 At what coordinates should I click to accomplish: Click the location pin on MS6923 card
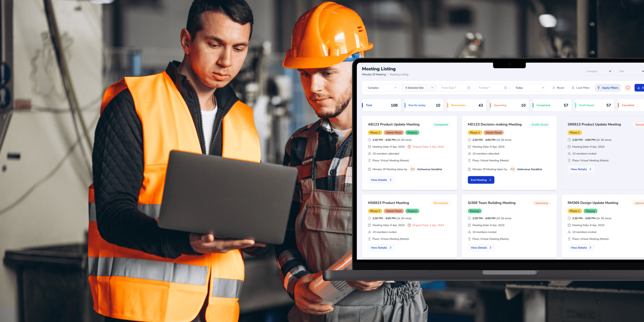[369, 239]
